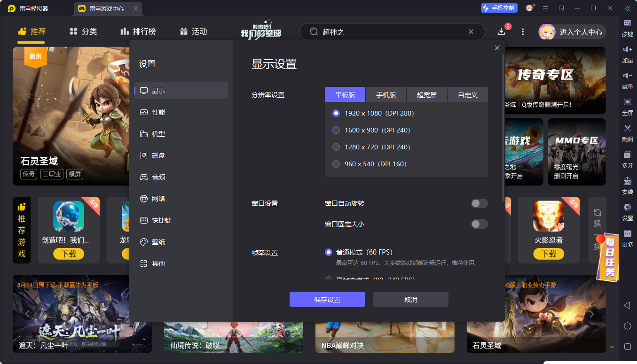Click the search magnifier icon
This screenshot has height=364, width=637.
point(314,31)
